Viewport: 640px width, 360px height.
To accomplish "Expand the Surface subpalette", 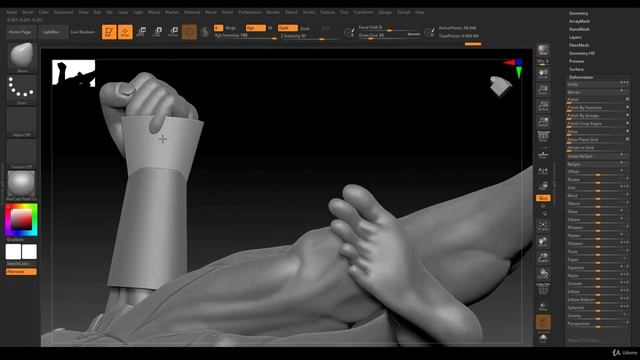I will (x=576, y=69).
